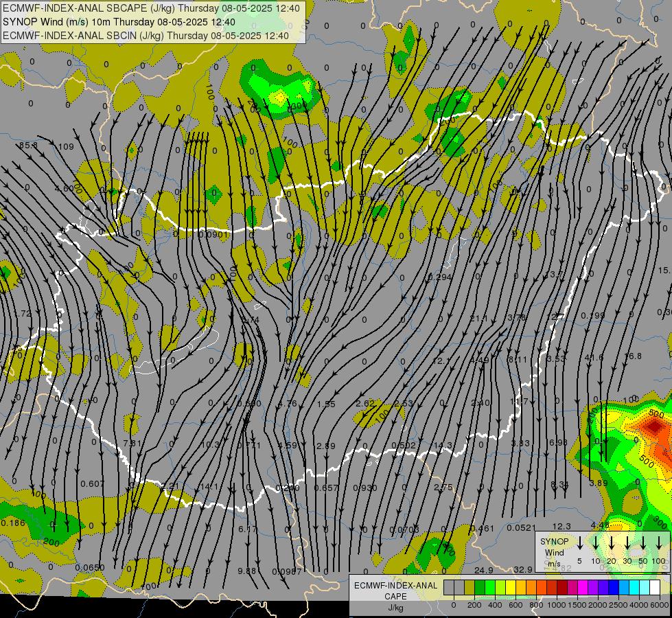Click the map value '0.0901'
The width and height of the screenshot is (672, 618).
click(x=213, y=235)
